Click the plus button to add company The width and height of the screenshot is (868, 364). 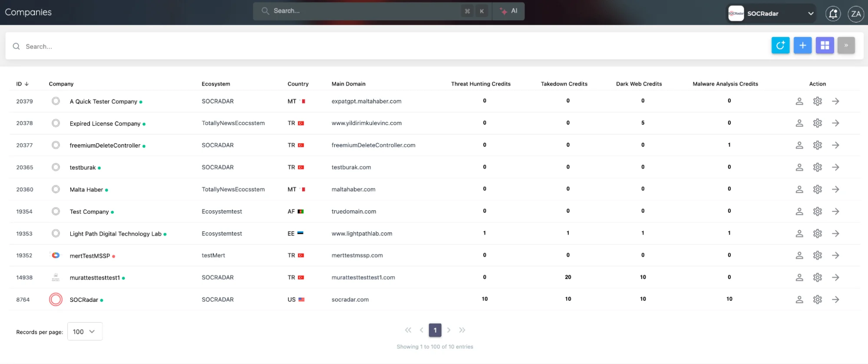pyautogui.click(x=802, y=45)
